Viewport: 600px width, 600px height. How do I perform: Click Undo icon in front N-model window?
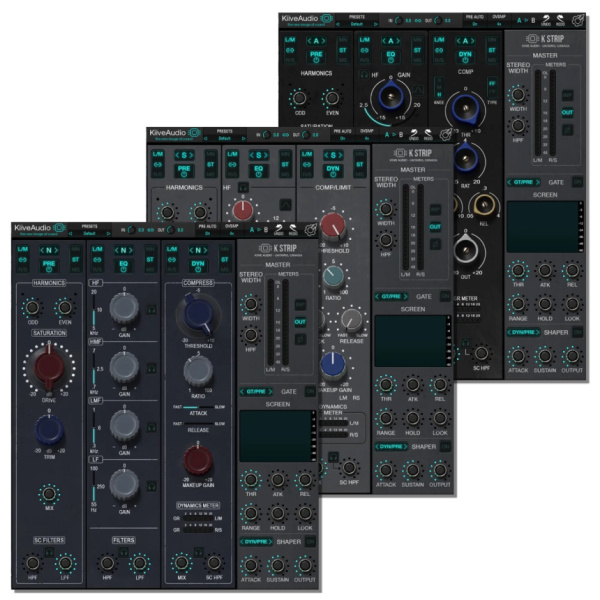(279, 229)
